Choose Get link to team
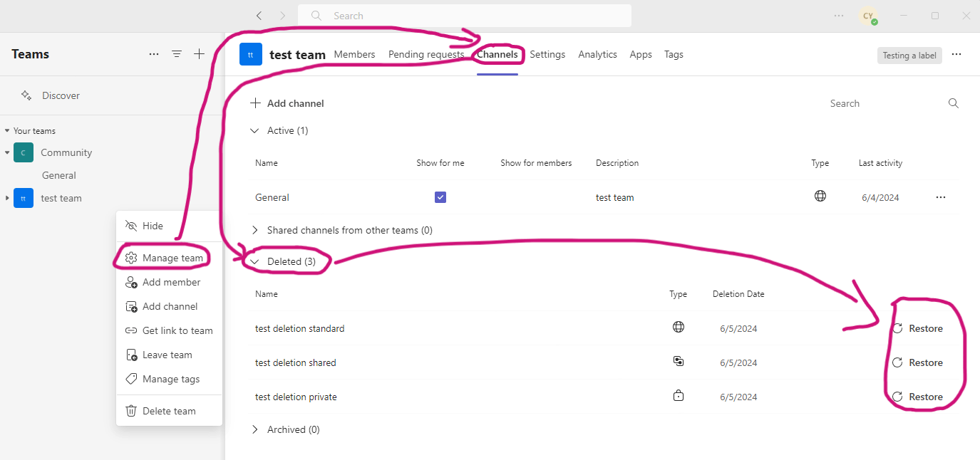Viewport: 980px width, 460px height. 169,330
